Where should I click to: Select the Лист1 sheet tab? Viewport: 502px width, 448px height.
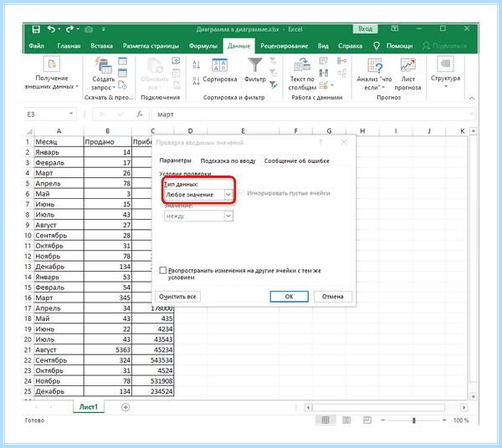point(89,407)
